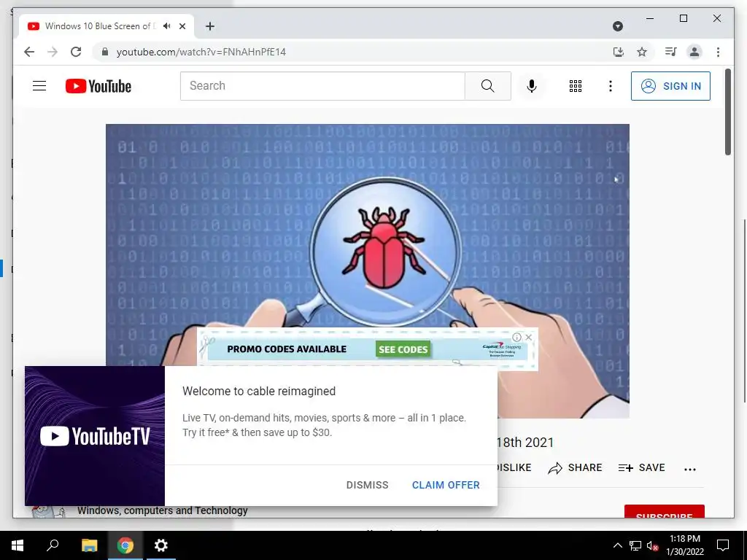The width and height of the screenshot is (747, 560).
Task: Click the SIGN IN button
Action: tap(670, 86)
